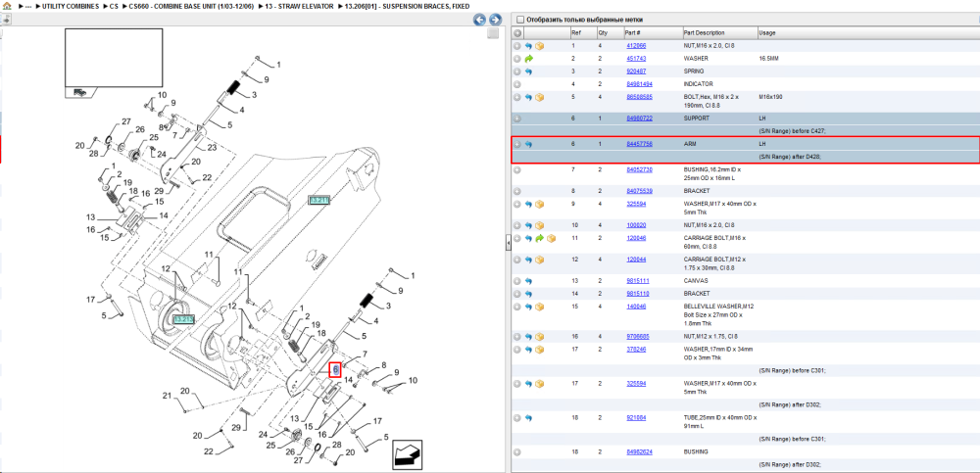
Task: Click the plus button for BUSHING 84052730
Action: click(x=516, y=170)
